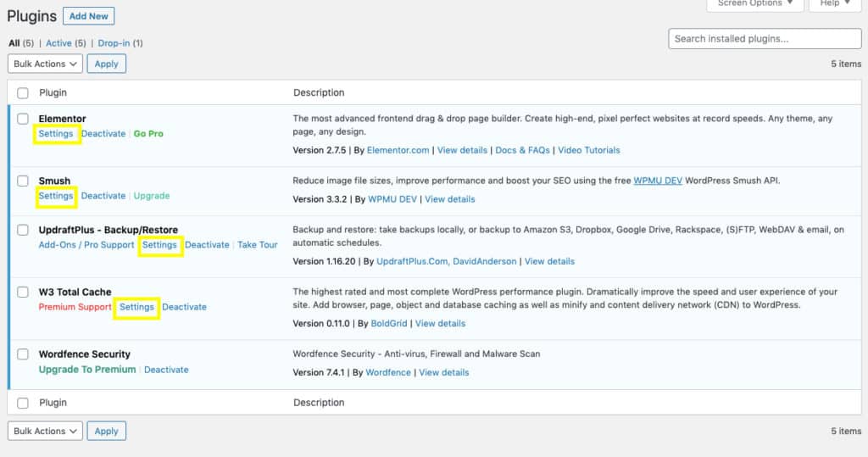868x457 pixels.
Task: Check the select-all box in table header
Action: (23, 93)
